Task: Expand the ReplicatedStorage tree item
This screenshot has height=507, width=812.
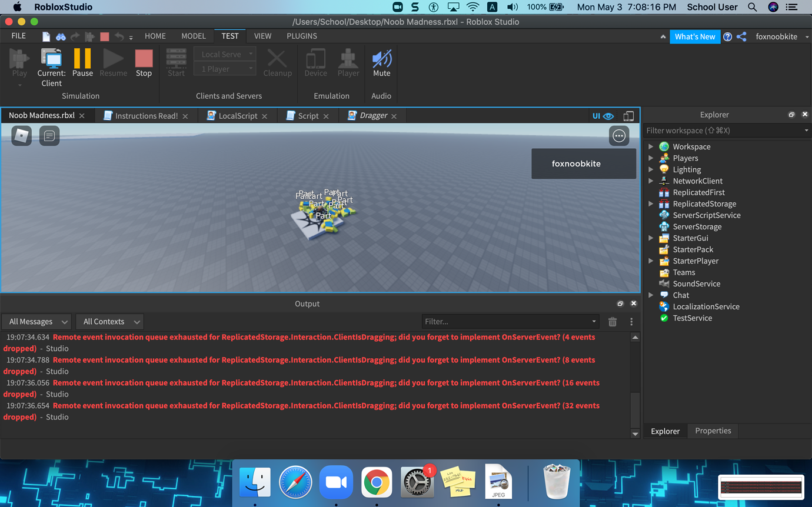Action: 651,204
